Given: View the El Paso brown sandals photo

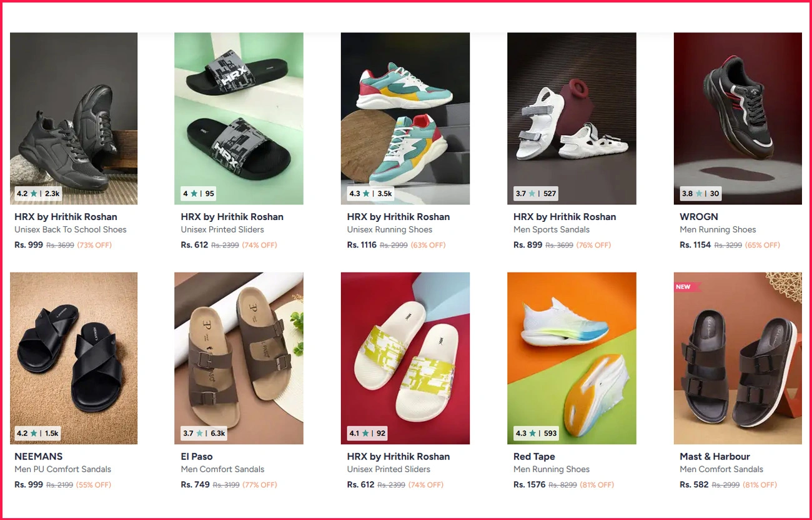Looking at the screenshot, I should coord(239,358).
